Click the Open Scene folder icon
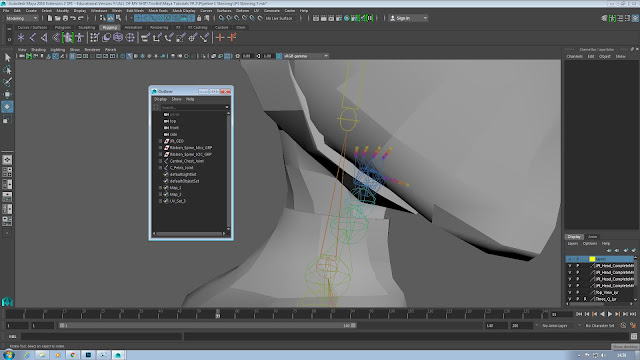 58,18
